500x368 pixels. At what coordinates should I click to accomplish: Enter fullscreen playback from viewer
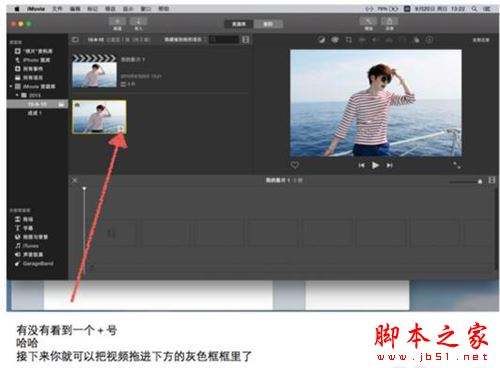click(x=457, y=165)
